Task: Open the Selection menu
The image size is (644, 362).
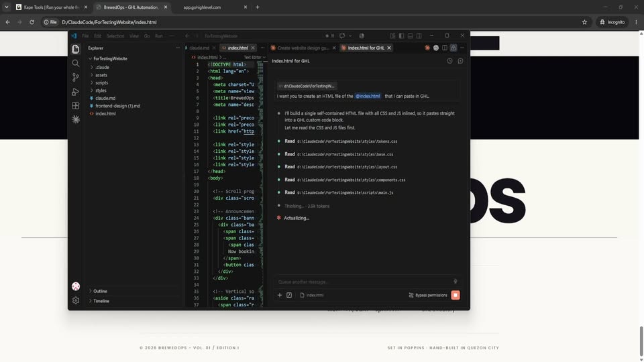Action: [x=115, y=36]
